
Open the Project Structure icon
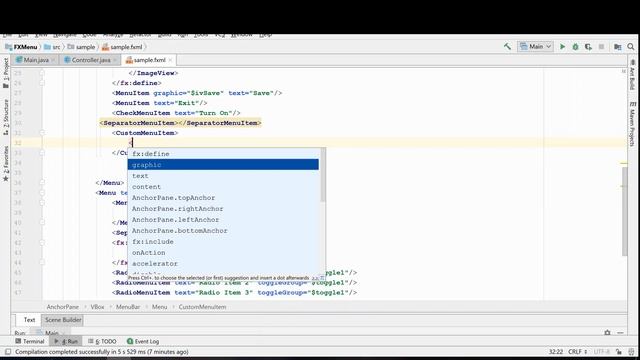coord(618,47)
